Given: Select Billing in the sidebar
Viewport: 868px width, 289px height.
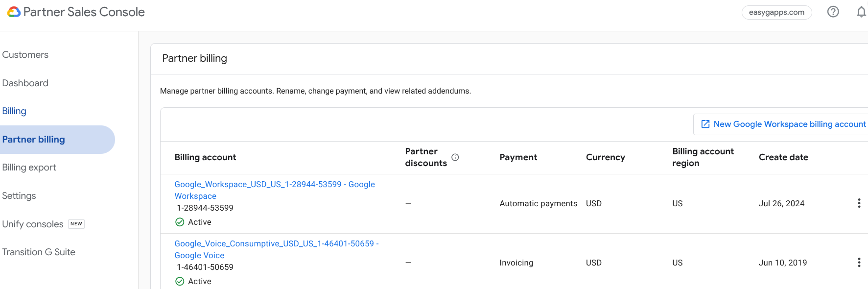Looking at the screenshot, I should (x=14, y=111).
